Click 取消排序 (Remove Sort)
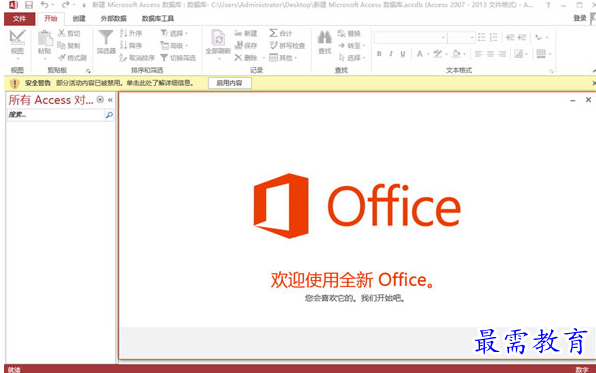This screenshot has width=596, height=373. point(137,58)
